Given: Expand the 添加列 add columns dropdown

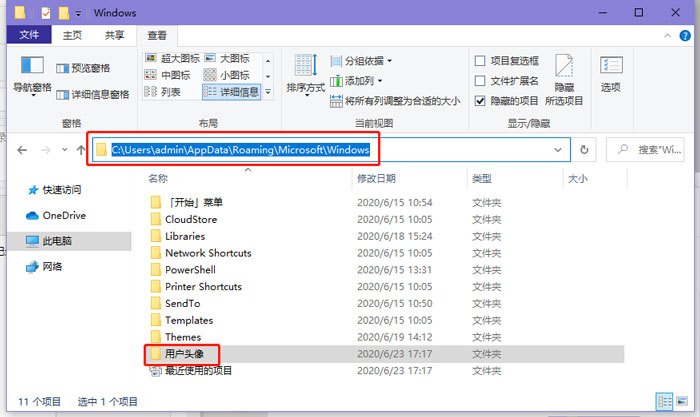Looking at the screenshot, I should click(x=363, y=81).
